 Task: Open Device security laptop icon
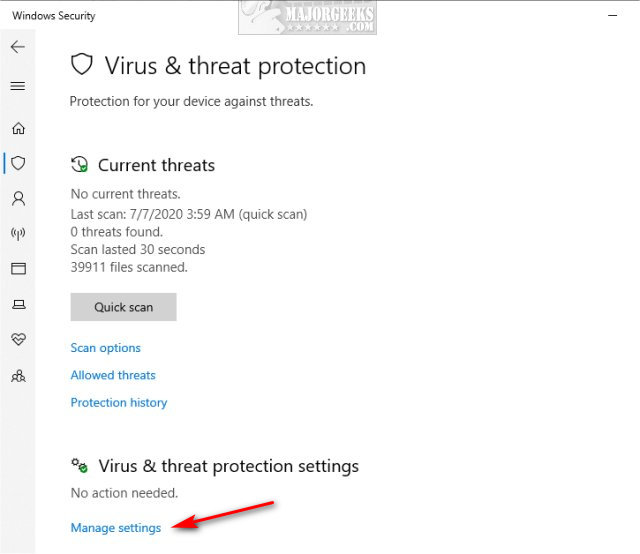click(x=18, y=304)
